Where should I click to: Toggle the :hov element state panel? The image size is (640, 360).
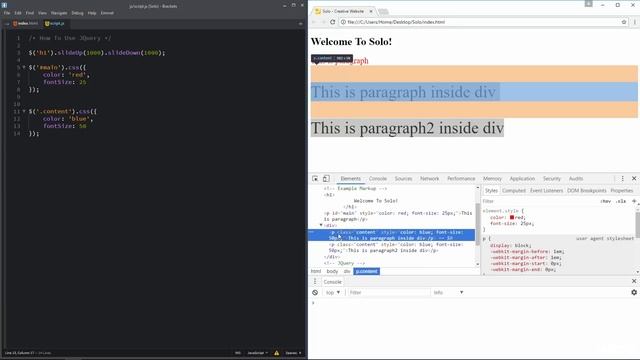[x=606, y=201]
